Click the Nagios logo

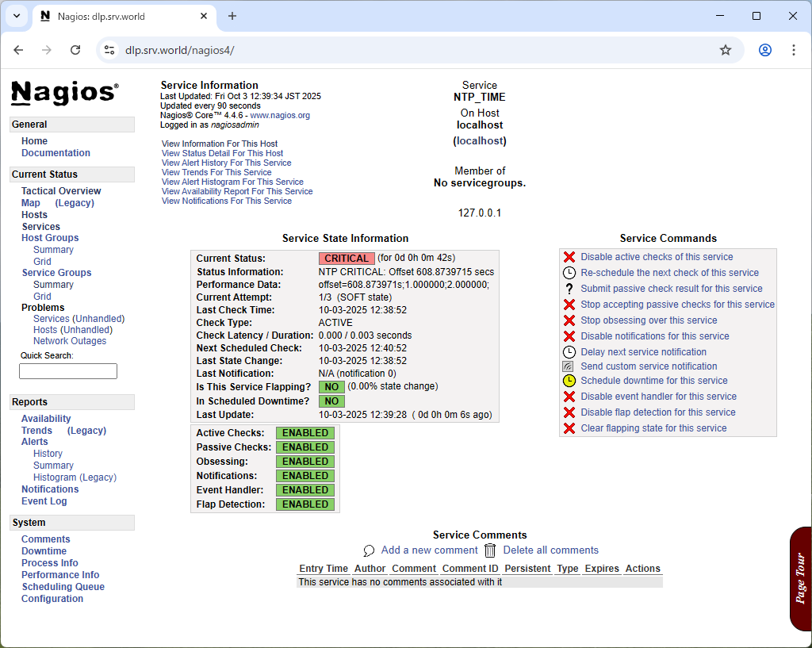tap(65, 94)
